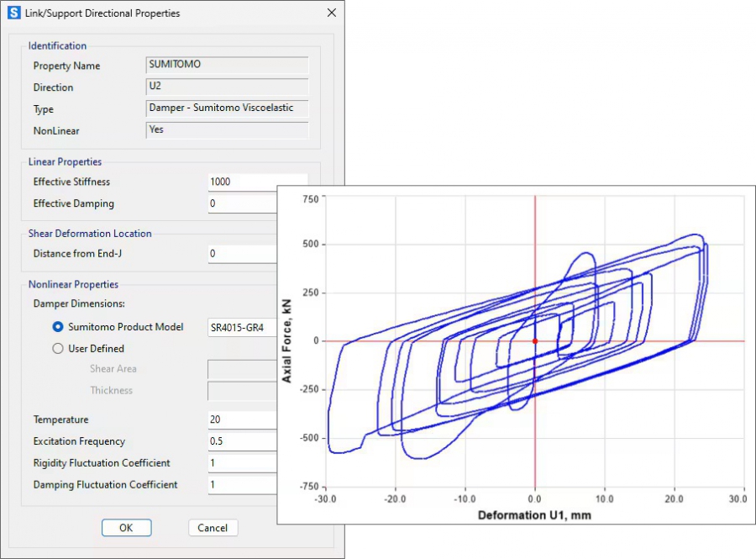Click the Distance from End-J field
Image resolution: width=756 pixels, height=559 pixels.
pos(243,253)
